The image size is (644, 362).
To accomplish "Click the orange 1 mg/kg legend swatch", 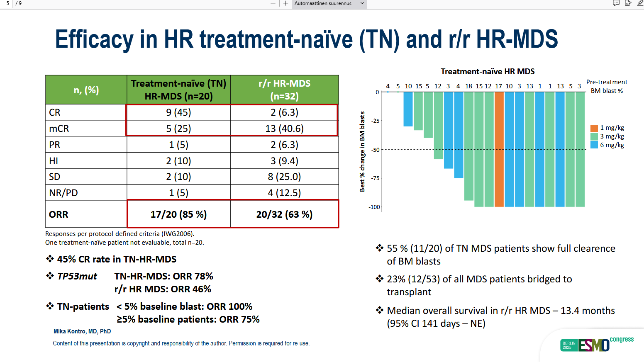I will coord(594,128).
